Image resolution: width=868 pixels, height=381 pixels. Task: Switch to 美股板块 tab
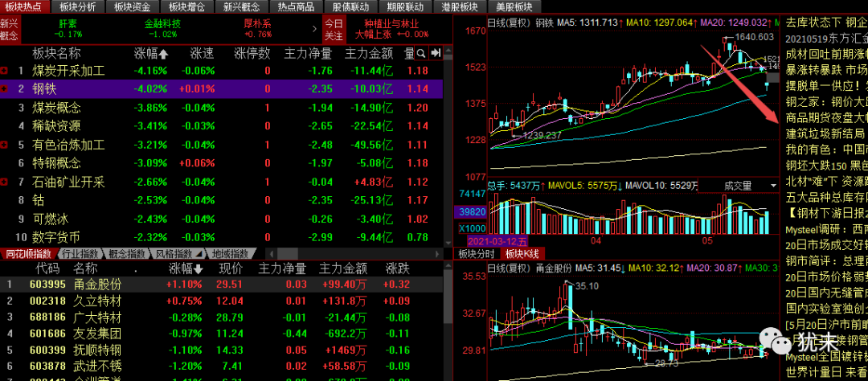[x=514, y=6]
